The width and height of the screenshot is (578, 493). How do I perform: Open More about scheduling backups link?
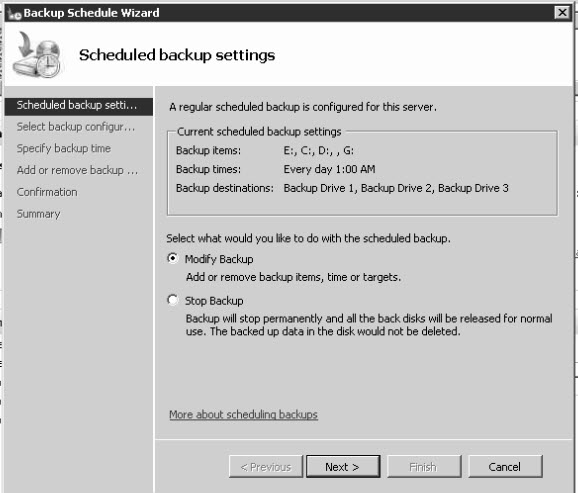click(243, 414)
